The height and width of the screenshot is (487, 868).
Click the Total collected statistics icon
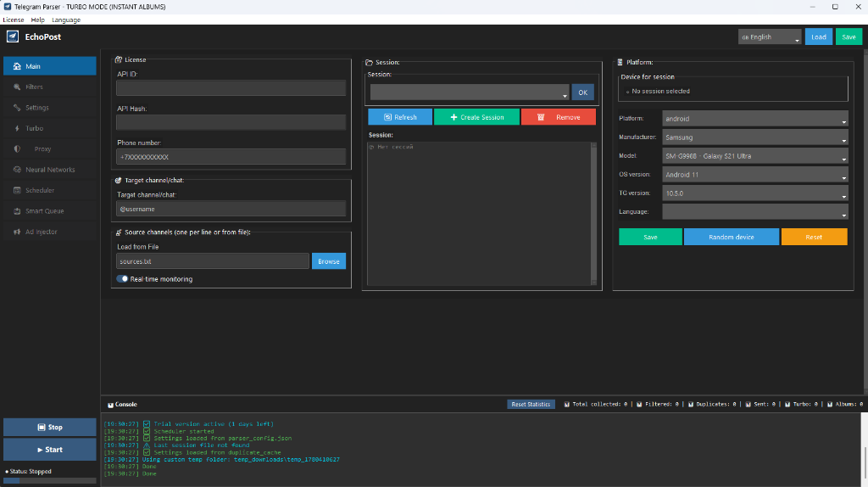click(567, 405)
